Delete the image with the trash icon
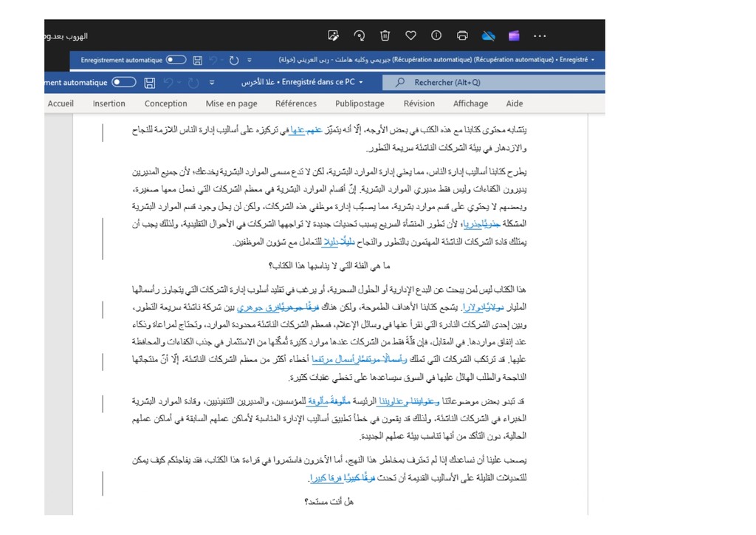The width and height of the screenshot is (756, 535). pos(385,35)
